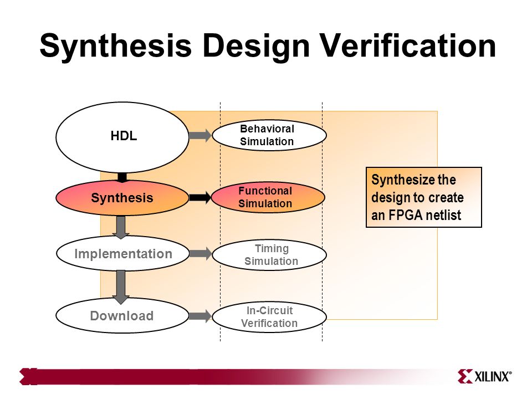Select the HDL oval
This screenshot has width=532, height=399.
click(x=122, y=137)
